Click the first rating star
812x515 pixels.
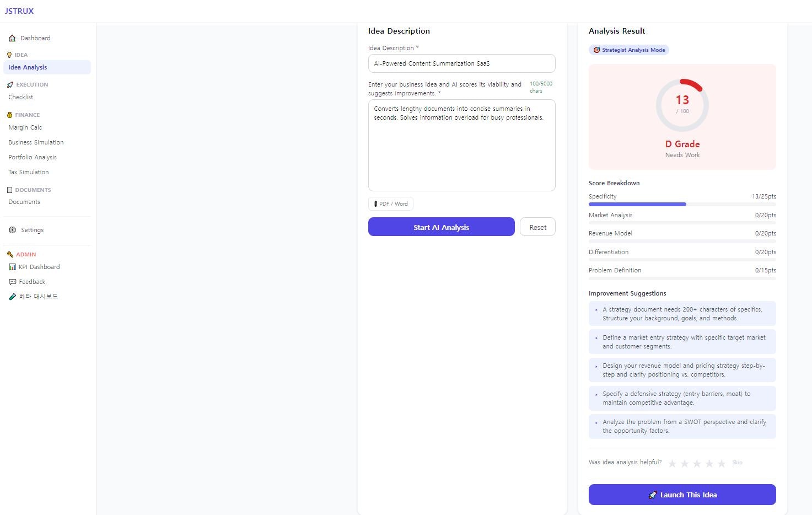[672, 464]
